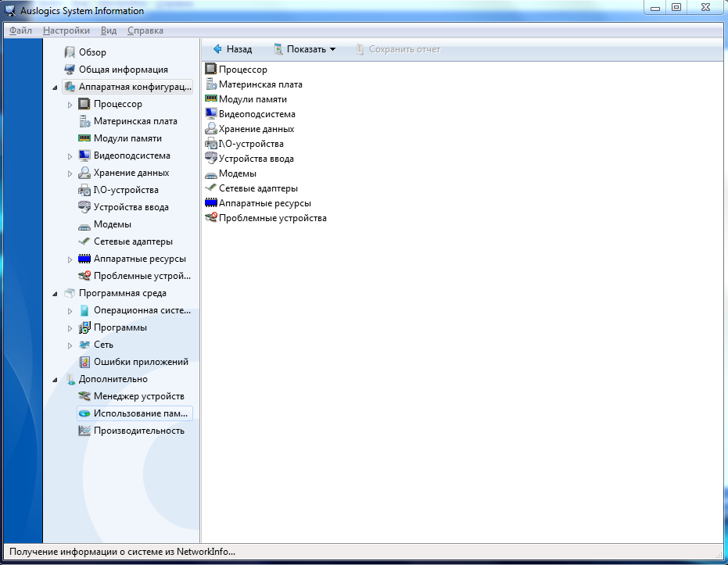Click the Программы icon in the sidebar

pyautogui.click(x=84, y=327)
